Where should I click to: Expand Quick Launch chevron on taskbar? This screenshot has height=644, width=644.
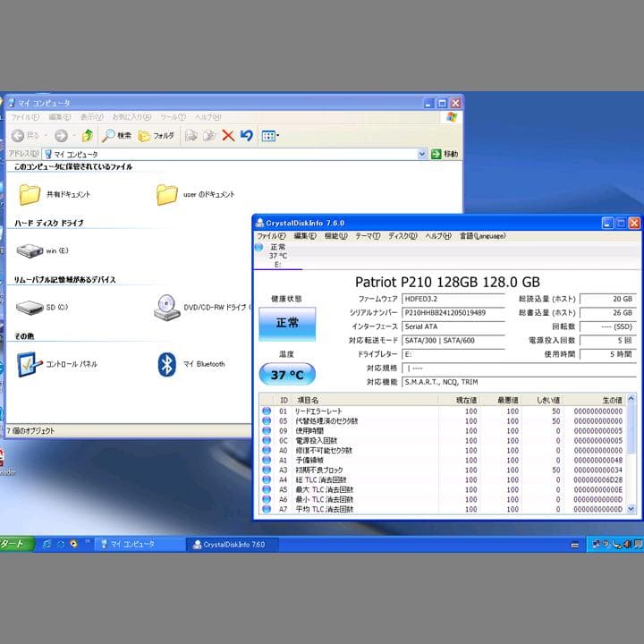click(88, 542)
